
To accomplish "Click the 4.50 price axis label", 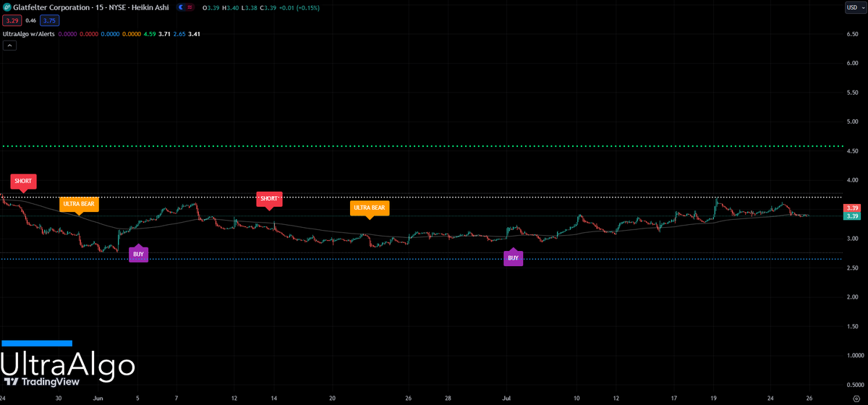I will pyautogui.click(x=851, y=150).
